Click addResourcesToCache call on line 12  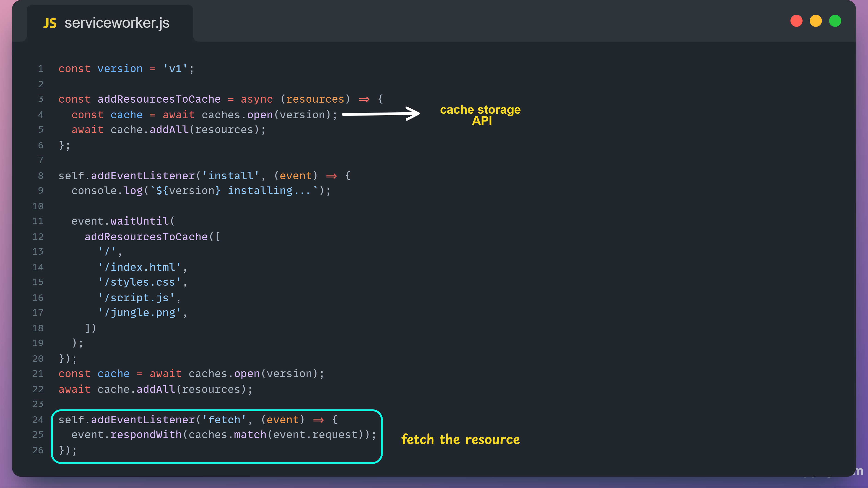146,237
